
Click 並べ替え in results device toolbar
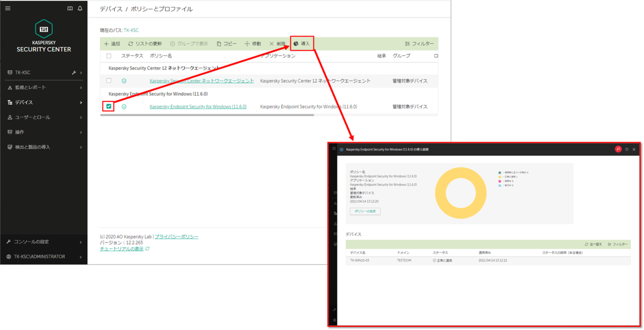pos(593,245)
